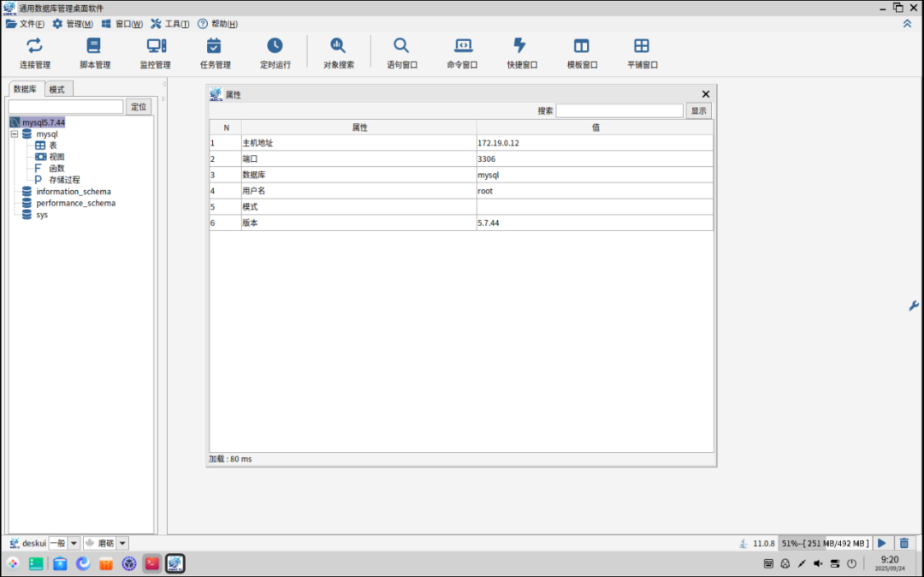Select the 主机地址 property cell
924x577 pixels.
point(358,143)
